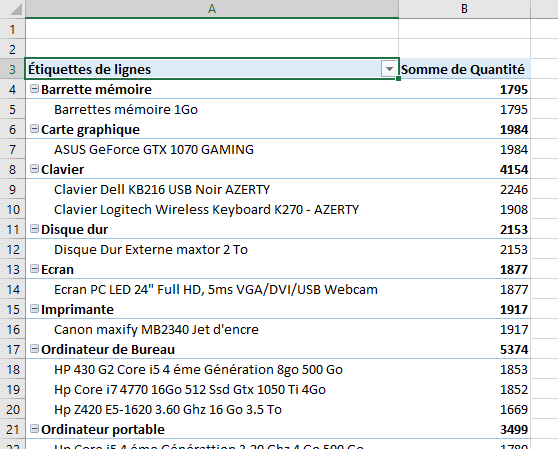The image size is (558, 449).
Task: Select the Ordinateur portable label
Action: pos(103,429)
